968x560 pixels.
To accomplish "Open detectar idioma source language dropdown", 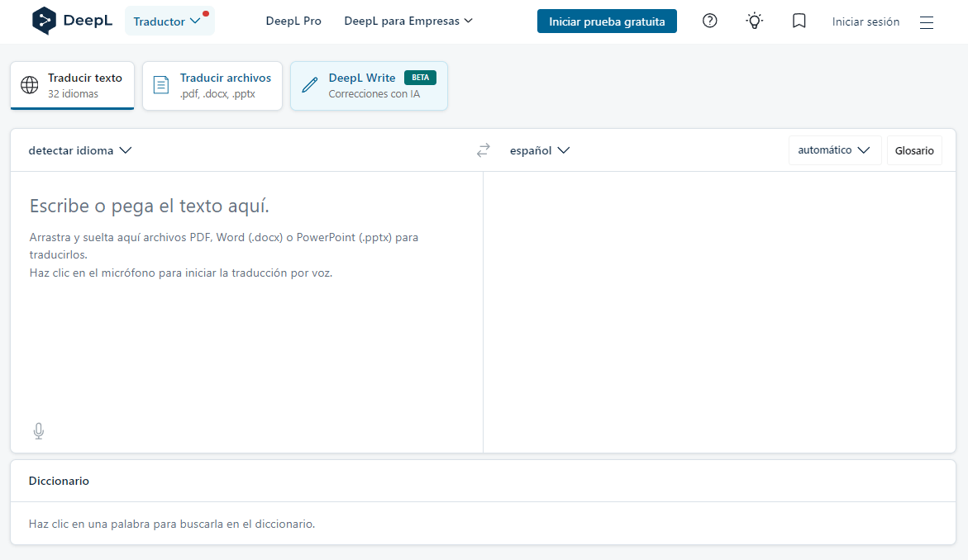I will point(79,150).
